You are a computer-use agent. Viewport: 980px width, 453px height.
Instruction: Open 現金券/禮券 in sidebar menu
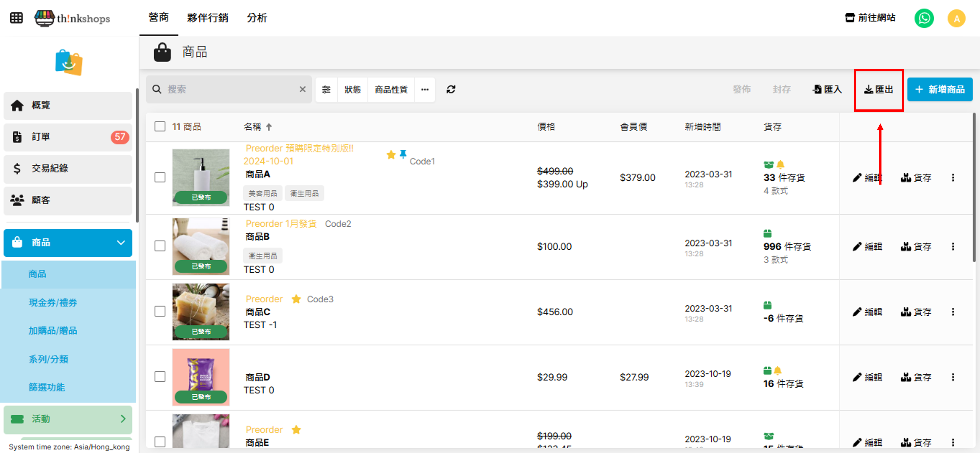[53, 302]
